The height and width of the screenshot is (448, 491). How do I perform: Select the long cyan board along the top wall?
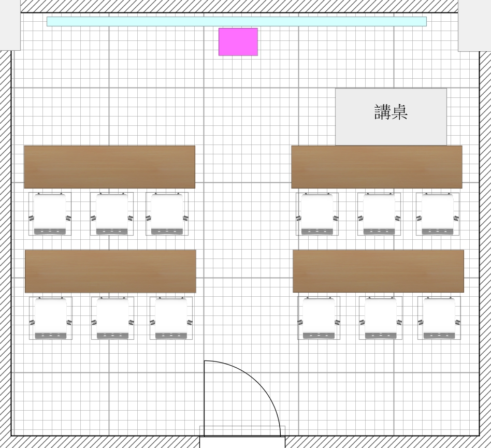tap(236, 21)
